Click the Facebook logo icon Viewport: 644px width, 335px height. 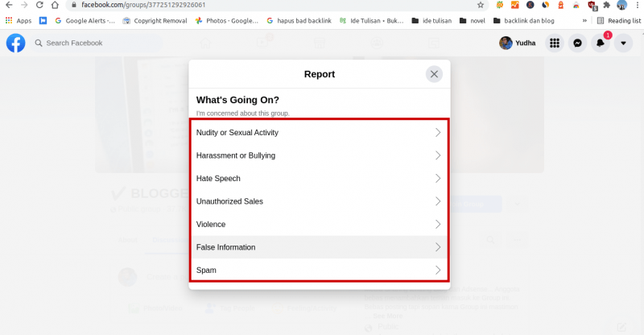[15, 43]
